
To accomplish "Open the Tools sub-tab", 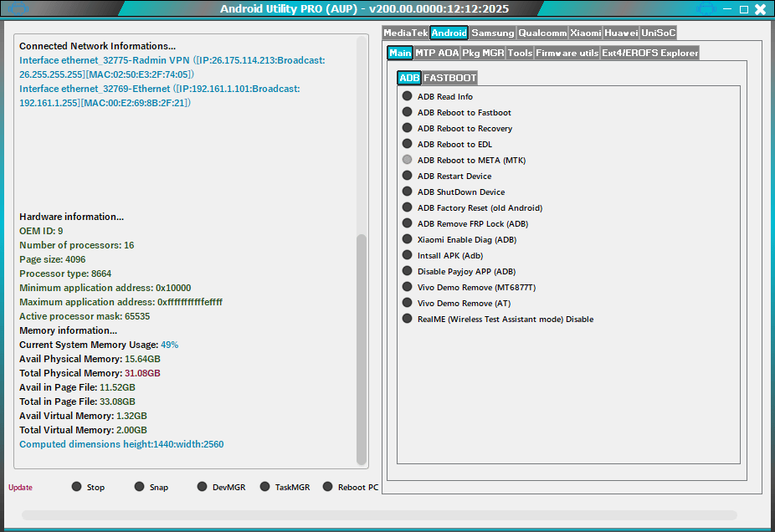I will (520, 53).
